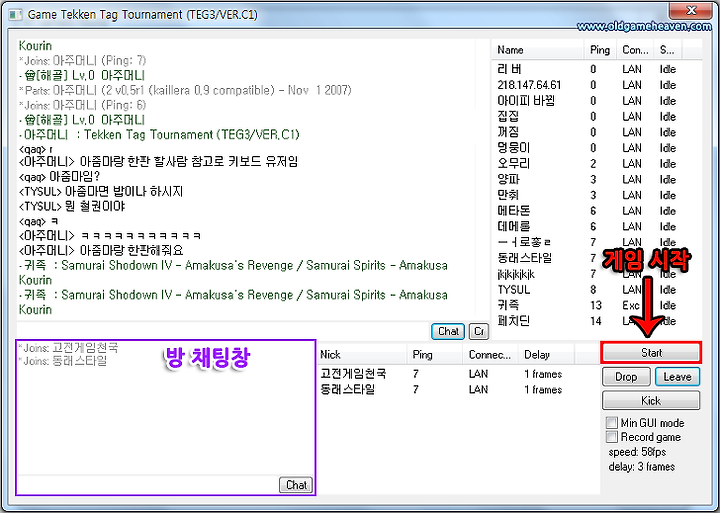
Task: Click the Cr button beside lobby Chat
Action: tap(479, 331)
